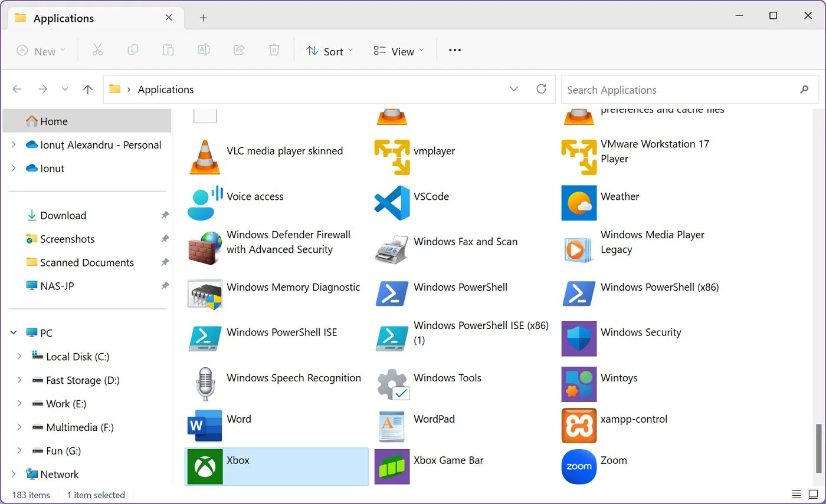This screenshot has width=826, height=504.
Task: Select Windows Speech Recognition microphone icon
Action: (205, 384)
